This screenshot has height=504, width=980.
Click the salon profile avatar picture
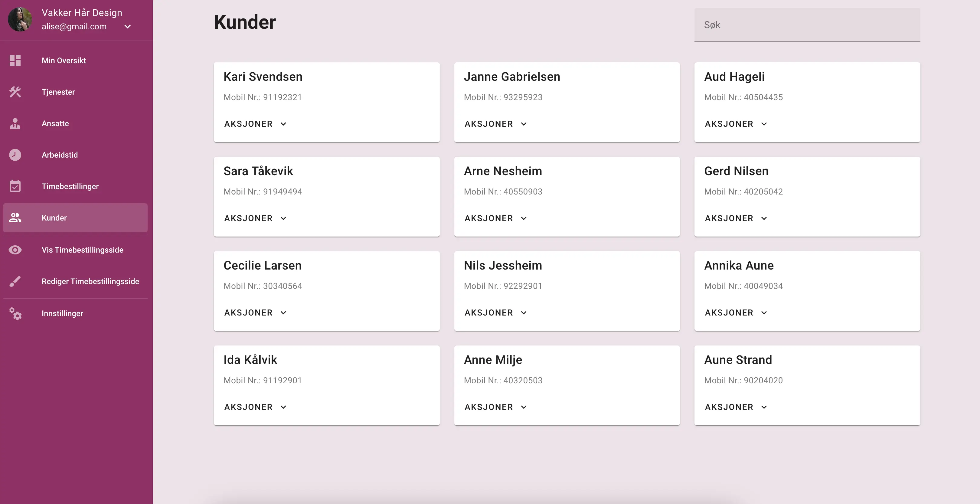20,19
